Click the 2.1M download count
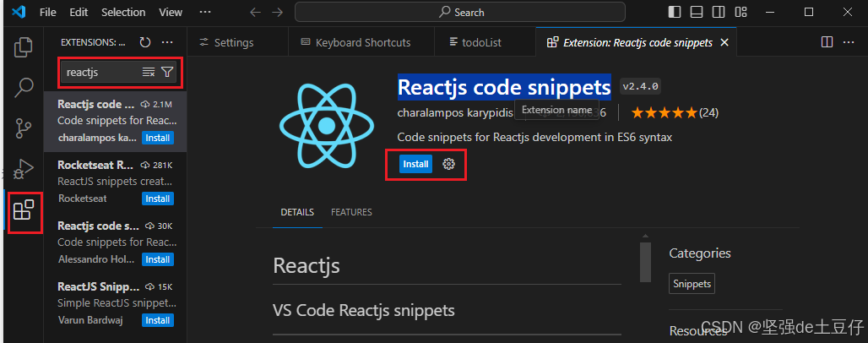The width and height of the screenshot is (868, 343). pyautogui.click(x=157, y=105)
